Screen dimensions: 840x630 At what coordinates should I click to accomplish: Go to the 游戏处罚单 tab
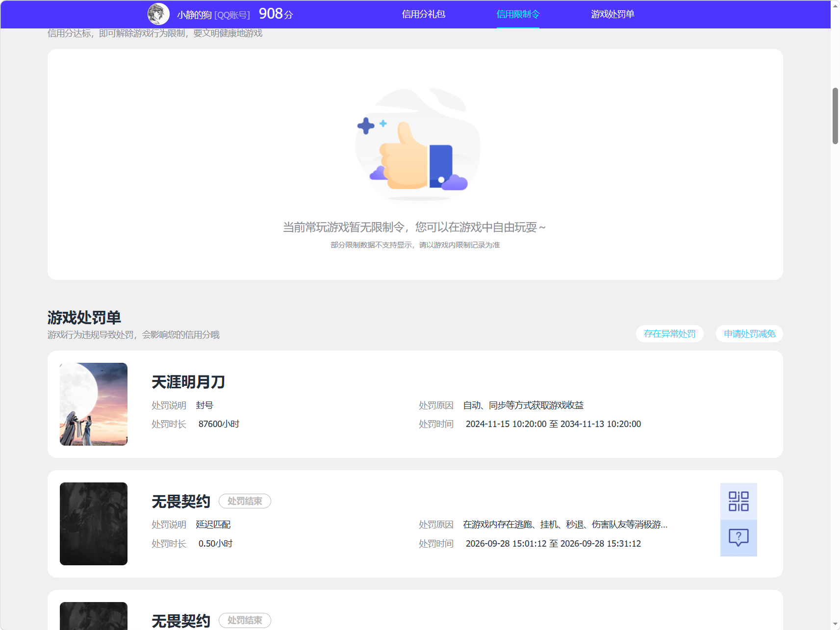612,14
